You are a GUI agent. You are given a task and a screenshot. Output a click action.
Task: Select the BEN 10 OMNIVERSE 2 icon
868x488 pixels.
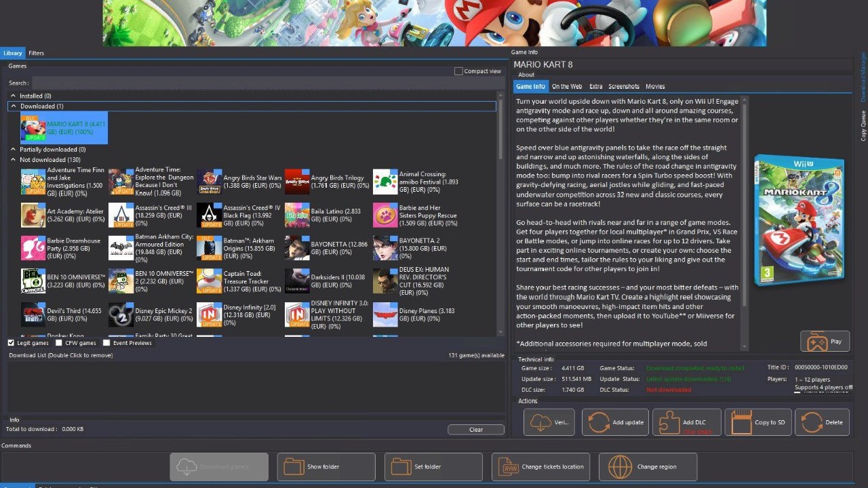coord(121,281)
